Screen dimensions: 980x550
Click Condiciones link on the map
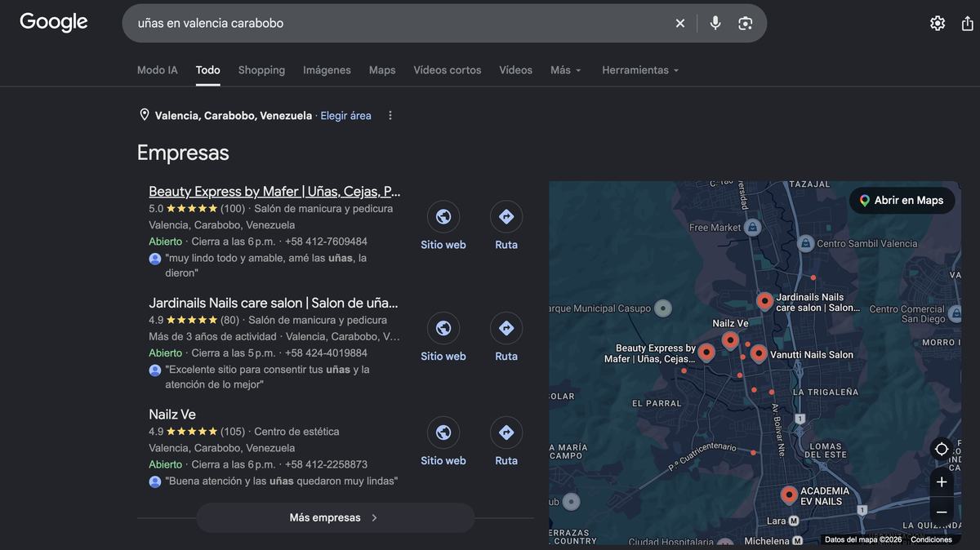(x=931, y=539)
